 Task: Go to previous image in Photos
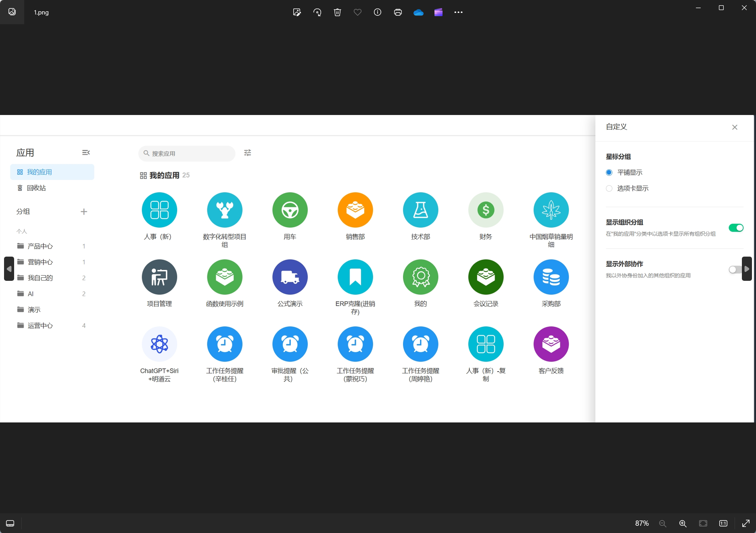coord(9,269)
